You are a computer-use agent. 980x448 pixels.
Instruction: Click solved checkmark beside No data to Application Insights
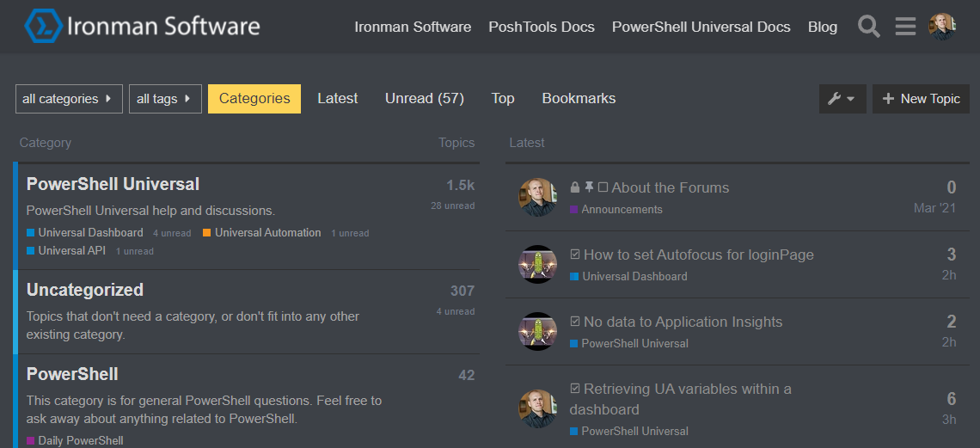(x=575, y=321)
